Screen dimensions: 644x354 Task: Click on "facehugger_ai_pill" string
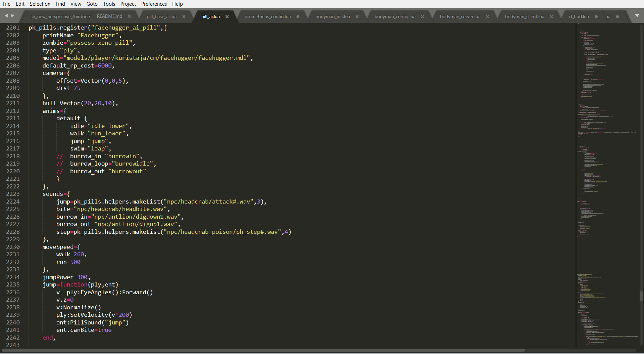pyautogui.click(x=125, y=28)
